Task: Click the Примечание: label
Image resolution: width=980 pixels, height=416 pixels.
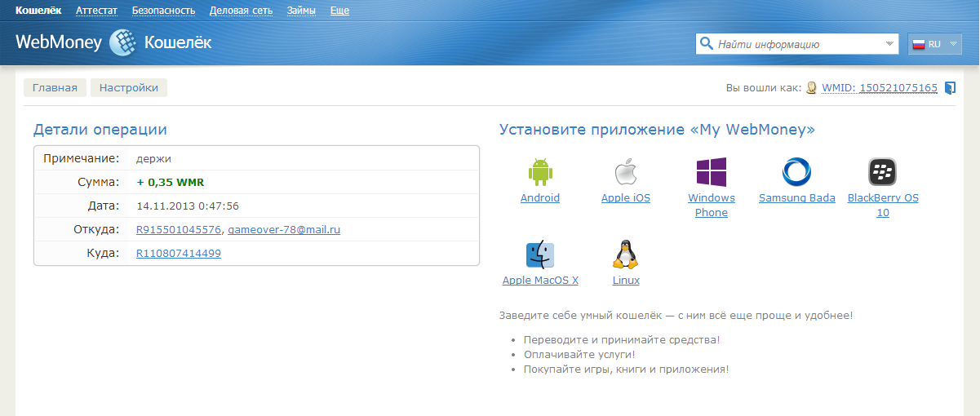Action: (82, 158)
